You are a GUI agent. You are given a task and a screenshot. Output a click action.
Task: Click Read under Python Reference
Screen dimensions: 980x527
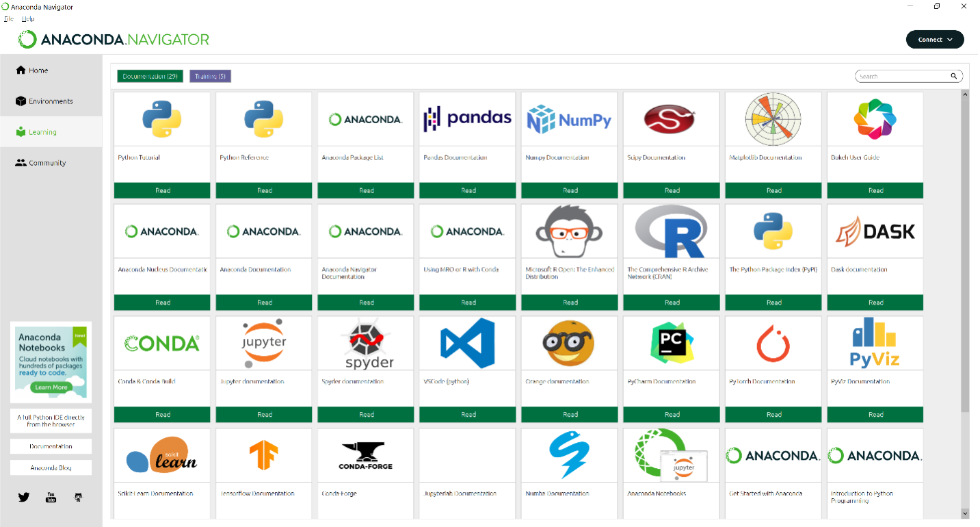(x=264, y=190)
